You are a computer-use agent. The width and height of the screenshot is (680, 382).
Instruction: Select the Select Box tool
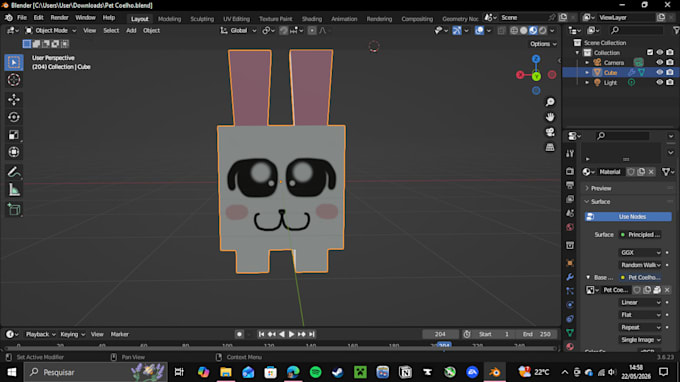pyautogui.click(x=14, y=62)
